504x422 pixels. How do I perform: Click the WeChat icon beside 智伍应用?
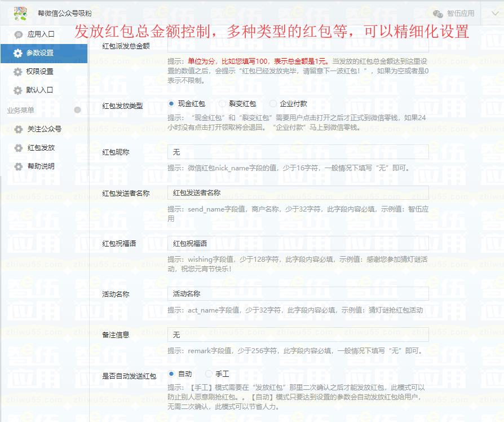pos(437,14)
